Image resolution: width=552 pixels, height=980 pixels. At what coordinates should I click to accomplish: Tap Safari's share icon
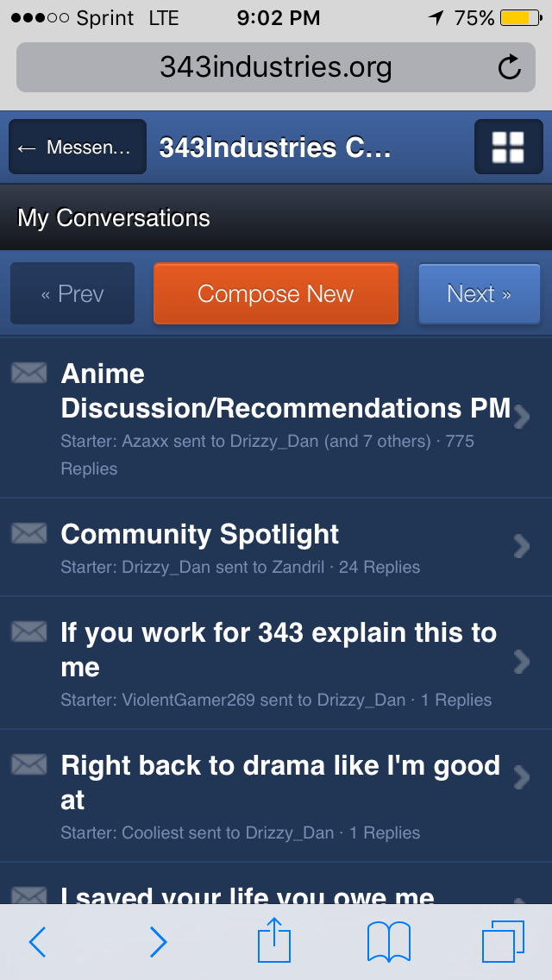pos(276,941)
